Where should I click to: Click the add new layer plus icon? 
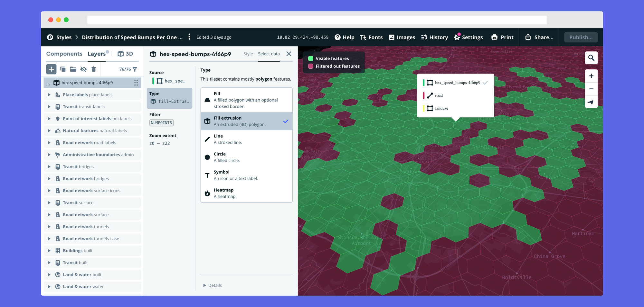point(51,69)
